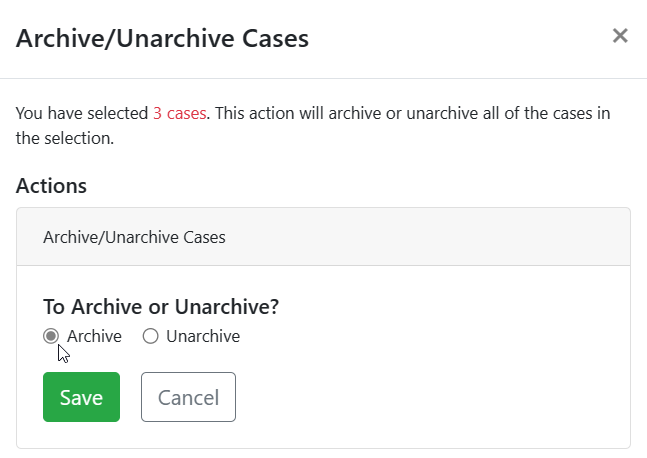
Task: Click the dialog title Archive/Unarchive Cases
Action: [x=162, y=39]
